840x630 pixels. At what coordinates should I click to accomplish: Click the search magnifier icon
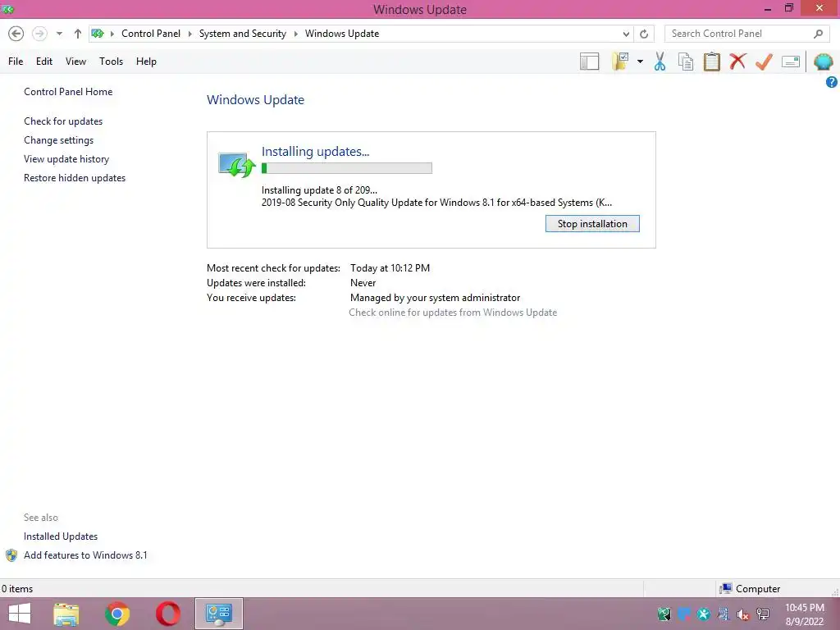[818, 34]
